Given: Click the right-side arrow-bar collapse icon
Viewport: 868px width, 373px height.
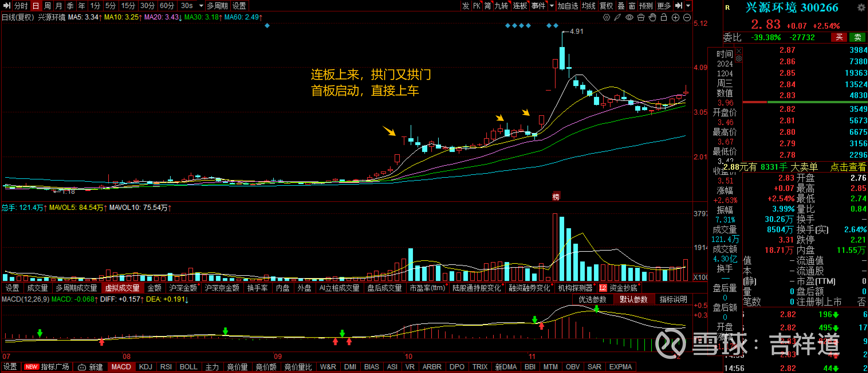Looking at the screenshot, I should point(679,5).
